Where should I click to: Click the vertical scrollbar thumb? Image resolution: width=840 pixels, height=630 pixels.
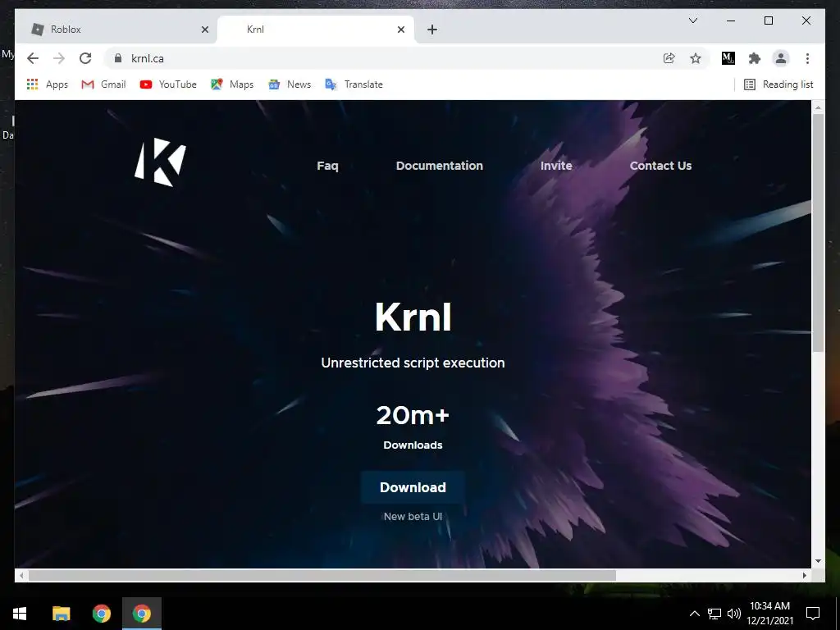click(818, 232)
